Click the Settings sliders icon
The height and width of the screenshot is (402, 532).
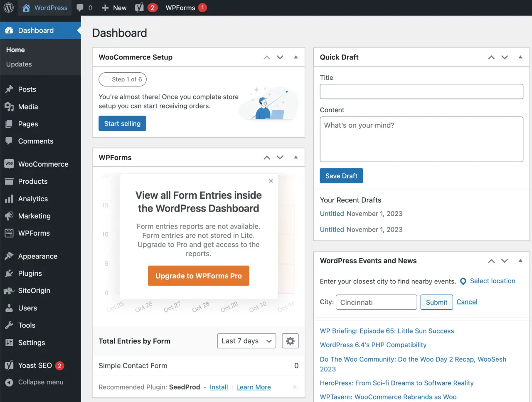pyautogui.click(x=9, y=343)
